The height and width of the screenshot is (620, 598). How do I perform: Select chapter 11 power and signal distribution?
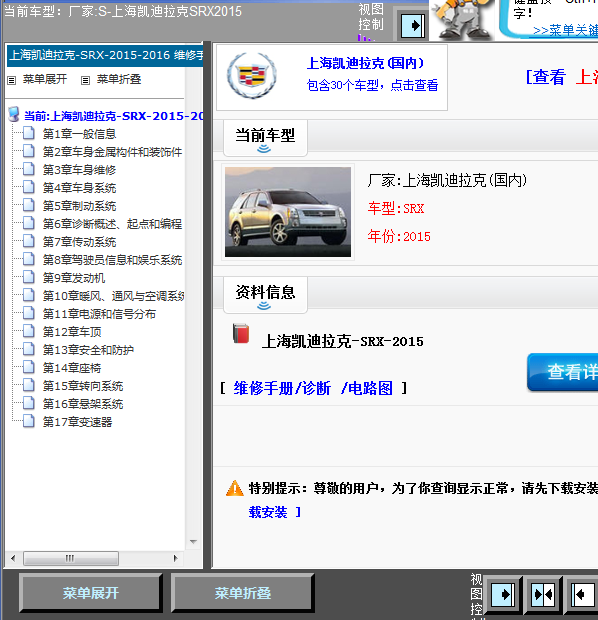tap(99, 314)
